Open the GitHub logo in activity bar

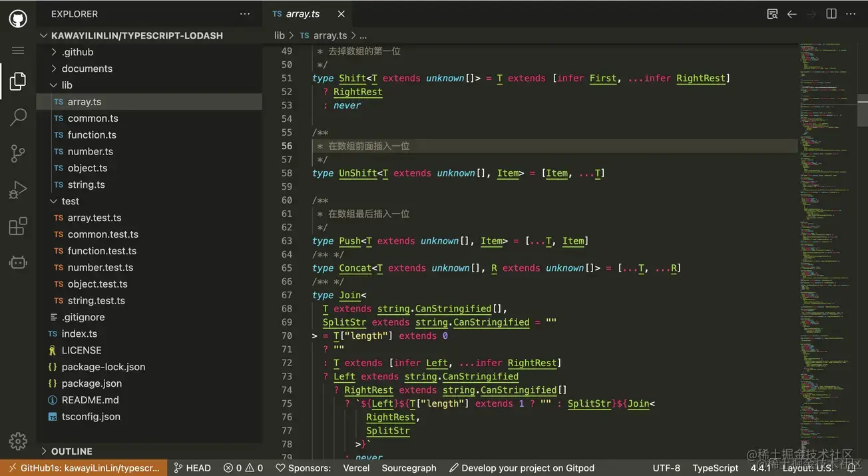point(18,18)
